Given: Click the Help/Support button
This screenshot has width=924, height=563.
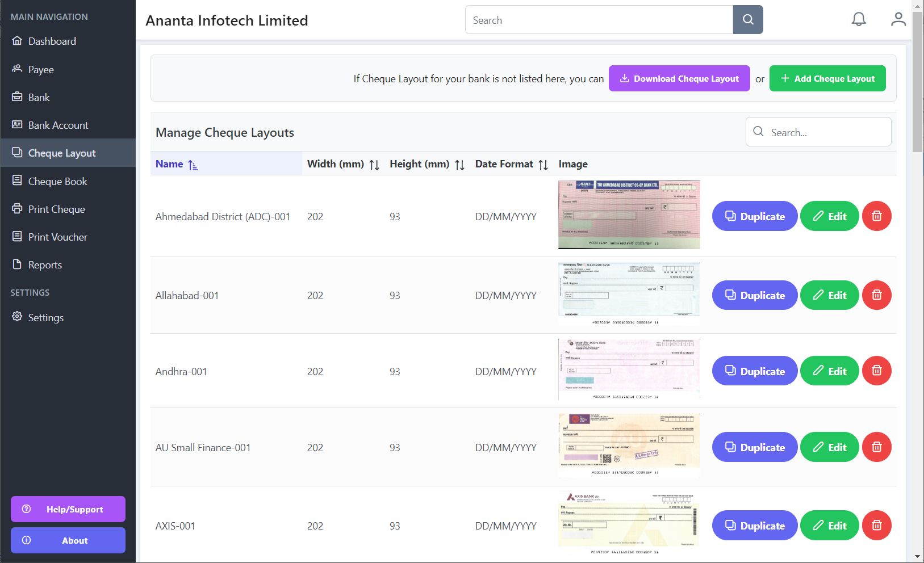Looking at the screenshot, I should point(68,509).
